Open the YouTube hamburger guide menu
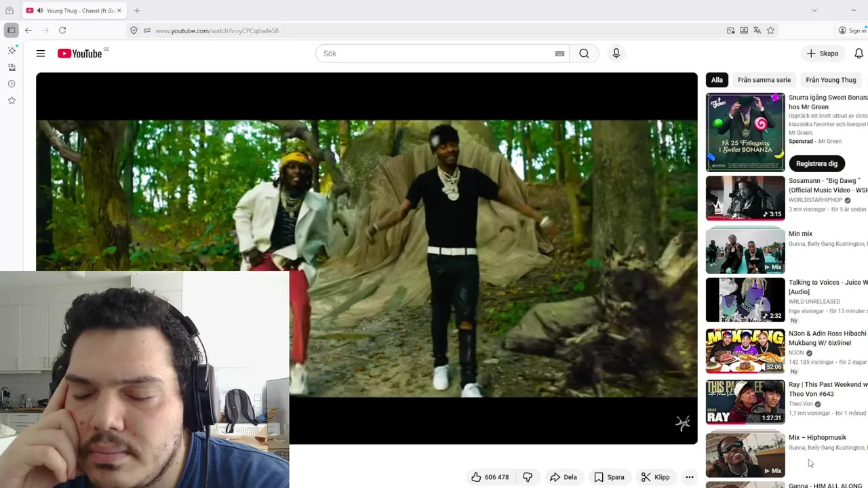 pyautogui.click(x=41, y=54)
